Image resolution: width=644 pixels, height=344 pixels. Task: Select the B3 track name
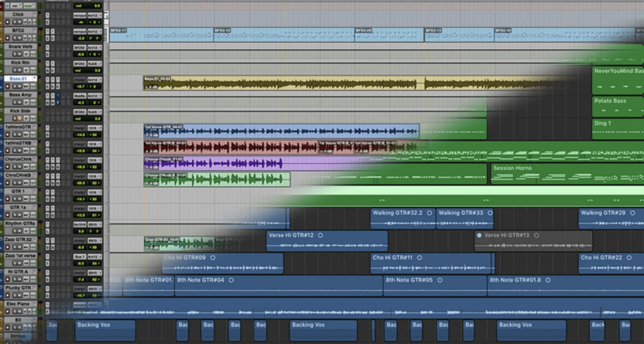17,320
